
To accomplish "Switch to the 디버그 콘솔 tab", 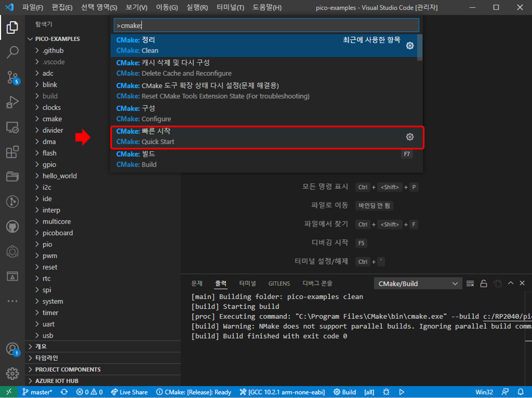I will pos(317,283).
